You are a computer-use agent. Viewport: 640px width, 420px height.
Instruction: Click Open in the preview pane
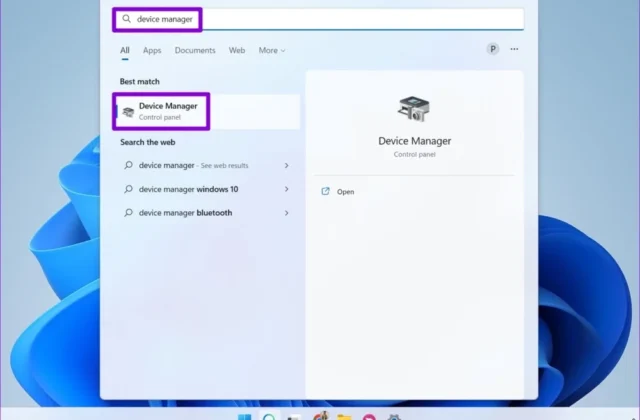point(345,192)
